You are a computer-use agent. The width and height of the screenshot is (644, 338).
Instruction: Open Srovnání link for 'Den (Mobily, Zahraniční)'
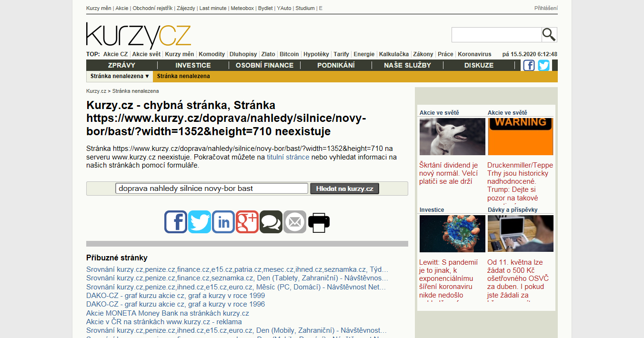tap(236, 330)
